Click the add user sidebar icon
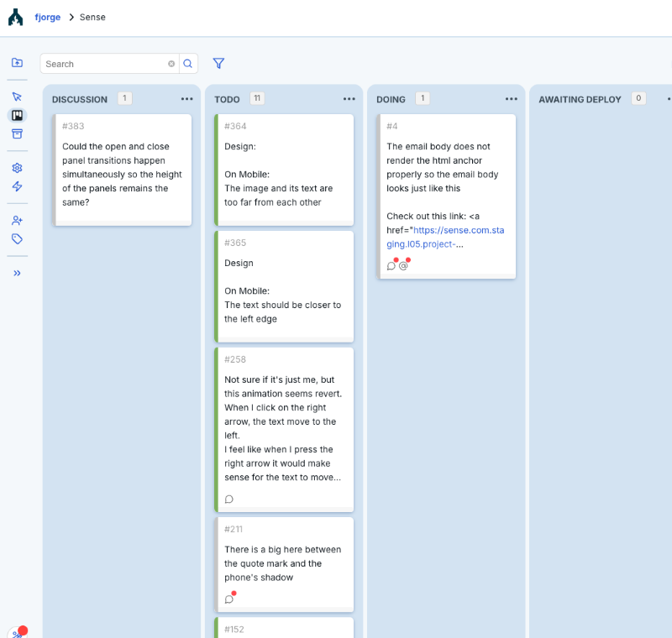This screenshot has height=638, width=672. (17, 221)
